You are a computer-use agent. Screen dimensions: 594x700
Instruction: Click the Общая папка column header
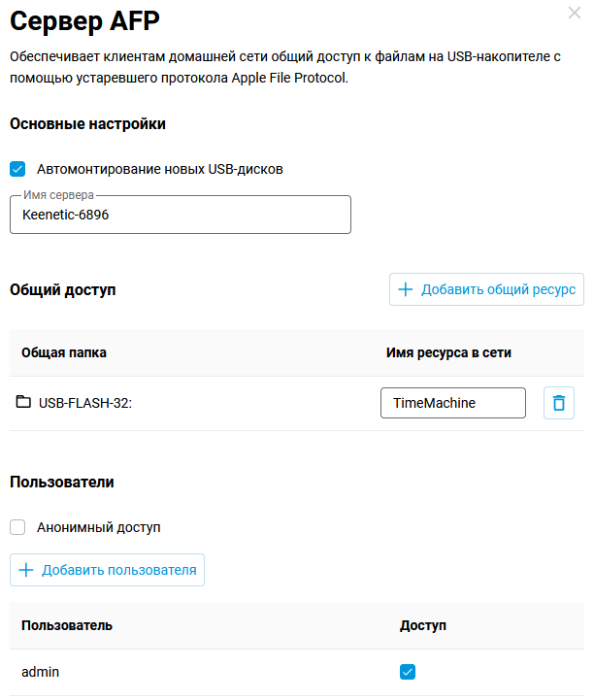coord(64,352)
